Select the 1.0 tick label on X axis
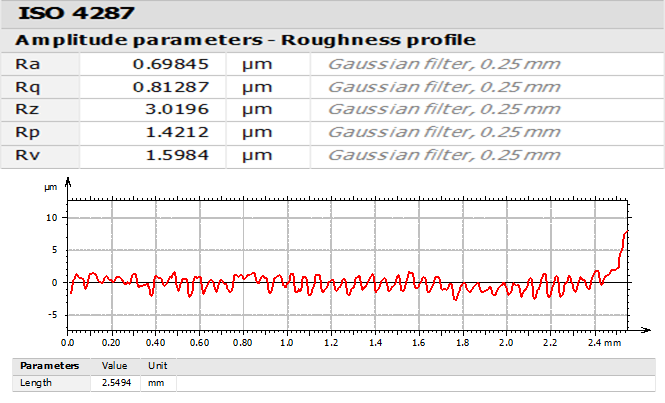The image size is (665, 403). tap(287, 343)
